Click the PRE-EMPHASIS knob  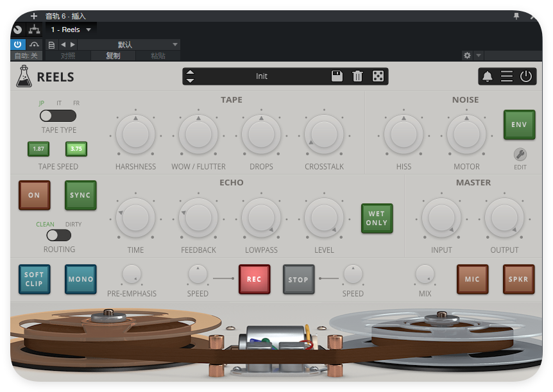tap(132, 274)
